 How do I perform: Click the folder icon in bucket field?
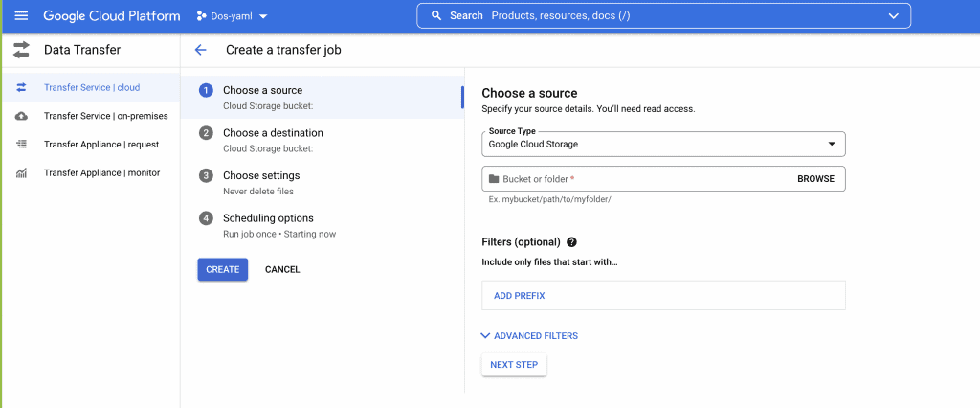click(x=494, y=179)
